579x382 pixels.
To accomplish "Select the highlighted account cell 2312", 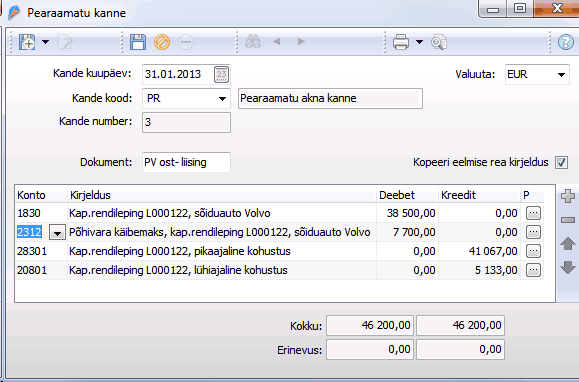I will click(29, 232).
